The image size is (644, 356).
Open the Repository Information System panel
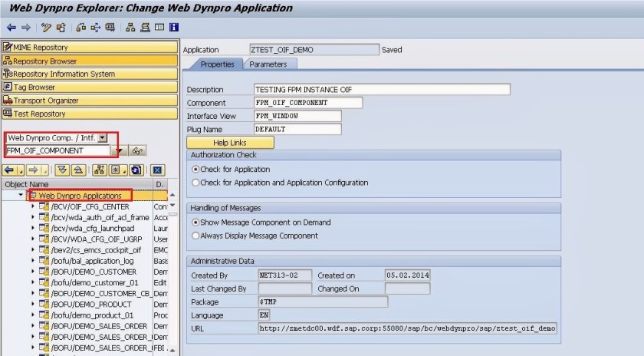(x=64, y=74)
